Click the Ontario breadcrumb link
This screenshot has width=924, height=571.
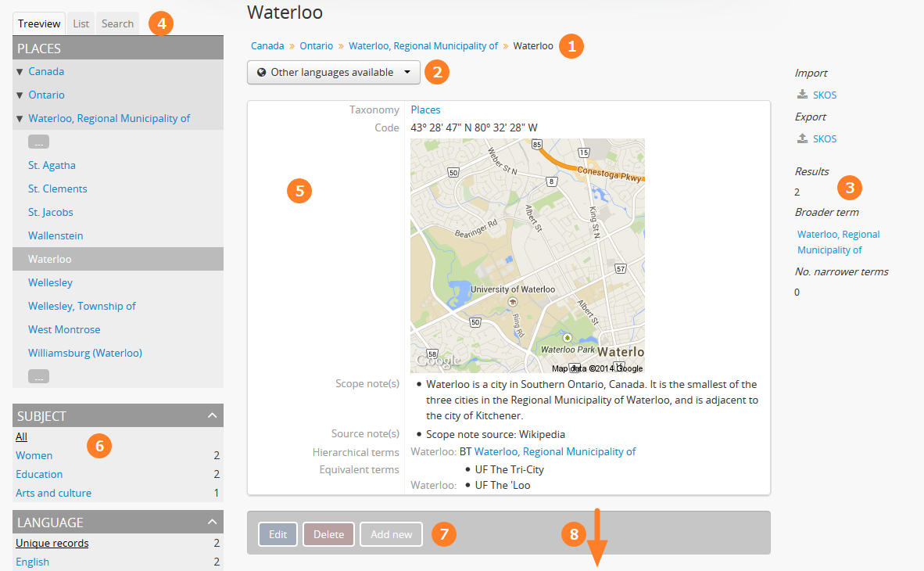[x=316, y=46]
